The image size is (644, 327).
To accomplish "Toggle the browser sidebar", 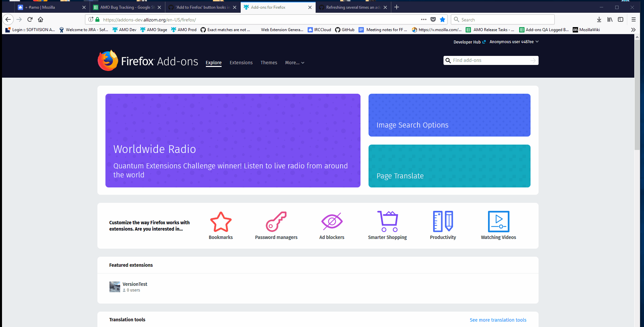I will pos(621,19).
